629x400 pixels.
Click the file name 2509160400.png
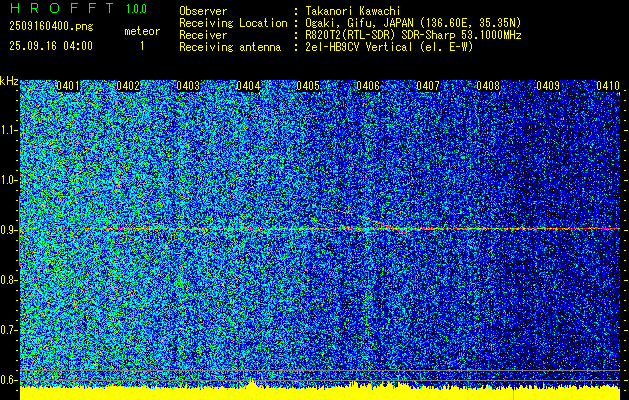click(x=51, y=27)
